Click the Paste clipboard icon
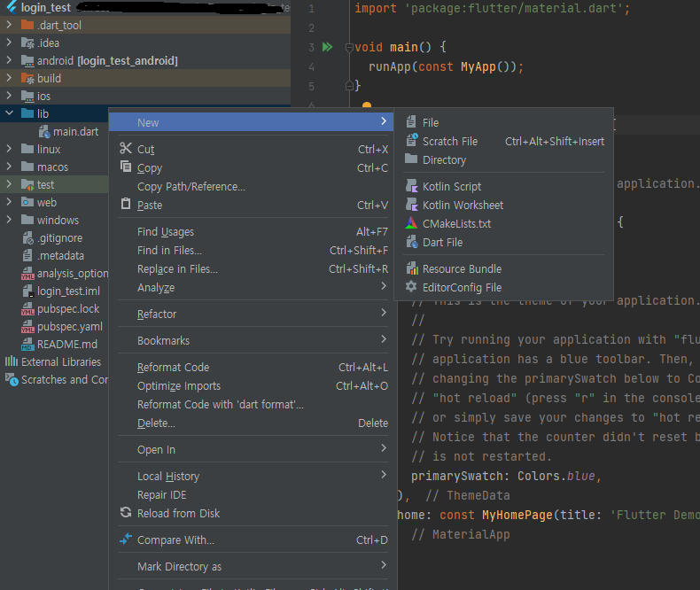This screenshot has height=590, width=700. pos(126,204)
